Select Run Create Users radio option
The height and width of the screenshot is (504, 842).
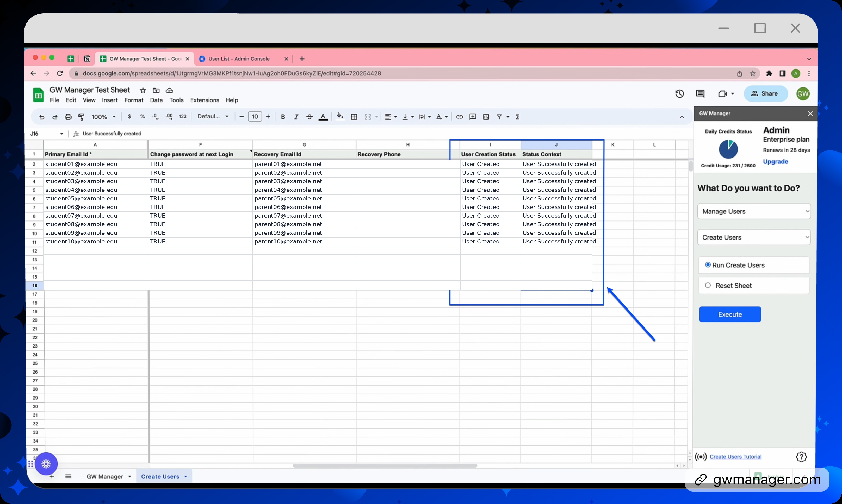[708, 265]
